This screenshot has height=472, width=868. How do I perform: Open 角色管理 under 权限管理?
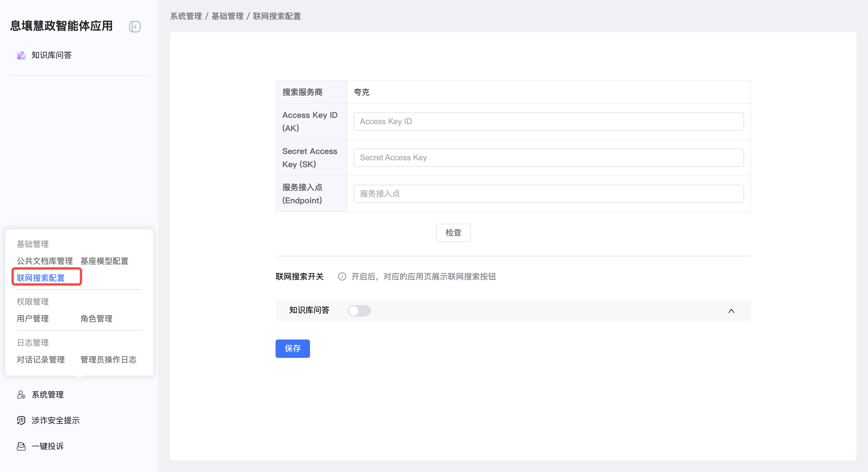tap(96, 319)
